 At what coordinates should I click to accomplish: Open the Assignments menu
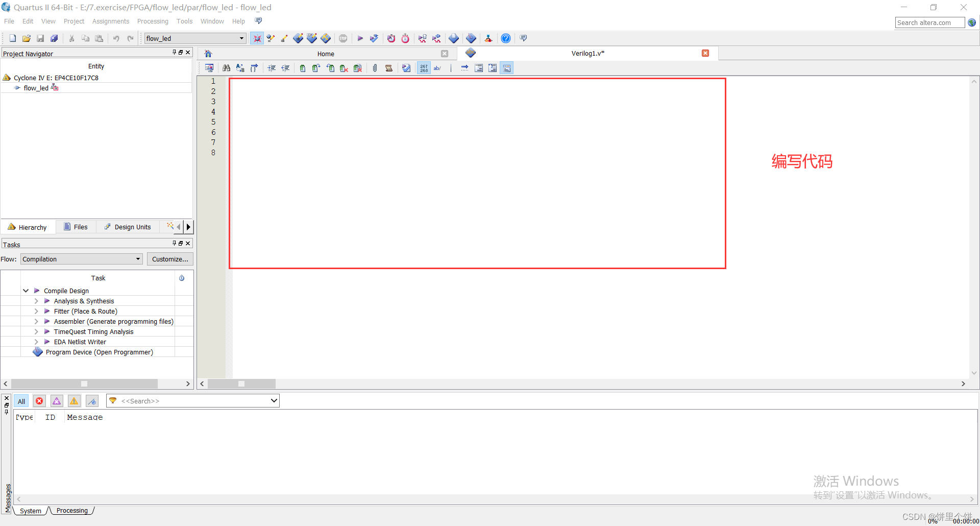click(x=111, y=21)
